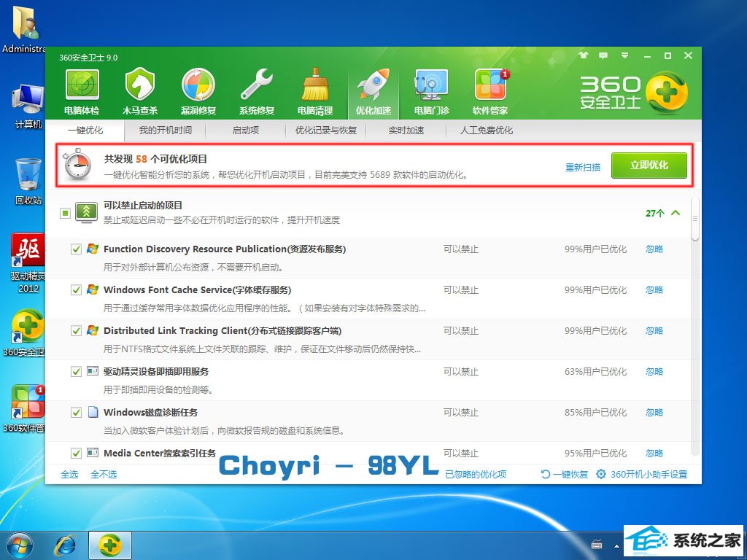Click the feedback message icon in title bar
747x560 pixels.
tap(603, 55)
